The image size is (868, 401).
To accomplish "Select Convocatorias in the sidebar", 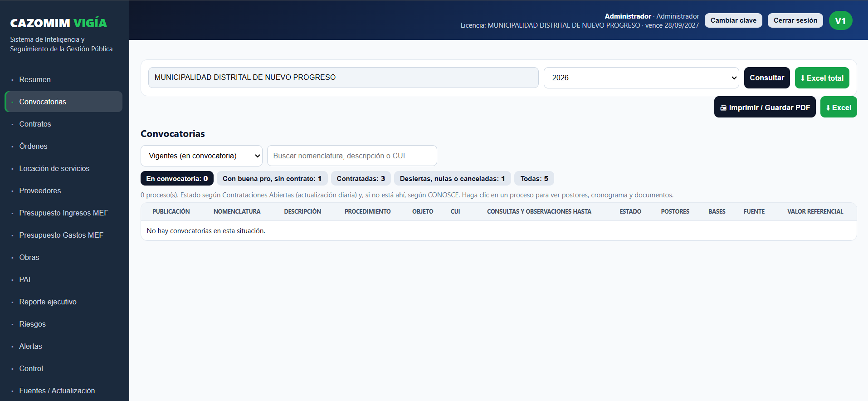I will (63, 102).
